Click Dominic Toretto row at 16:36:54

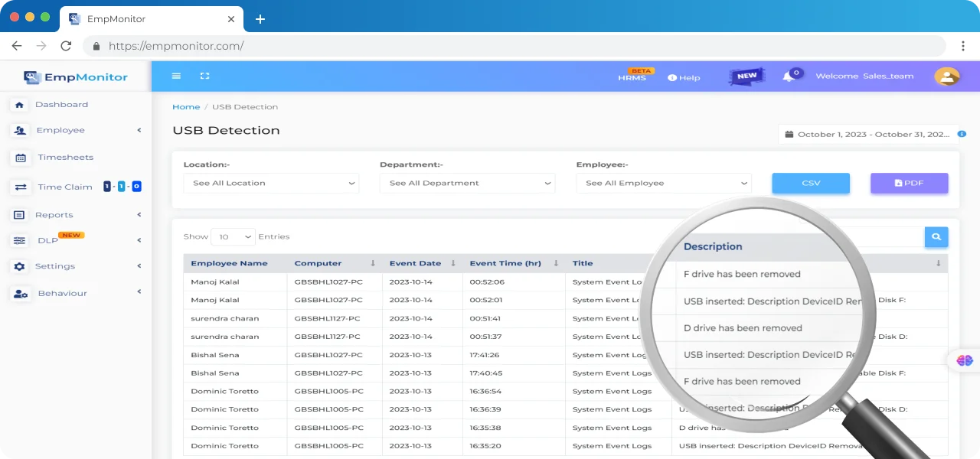(x=565, y=391)
